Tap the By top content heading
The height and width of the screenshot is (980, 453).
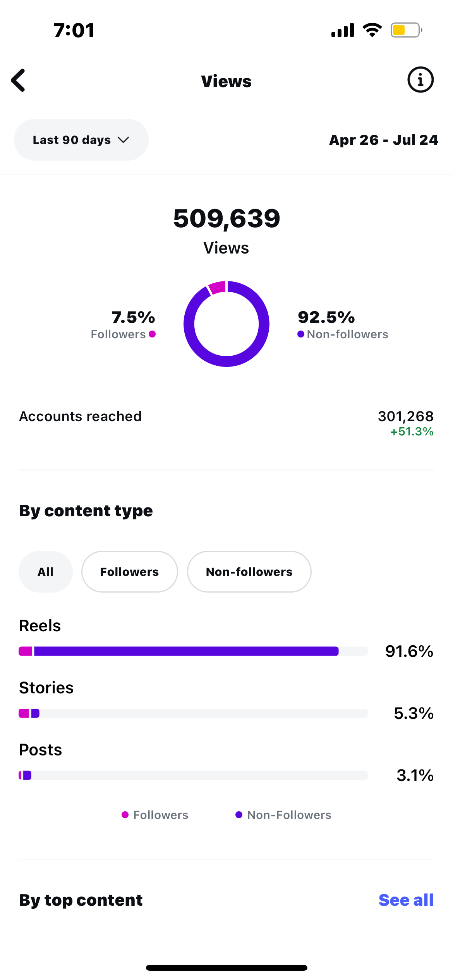coord(81,900)
